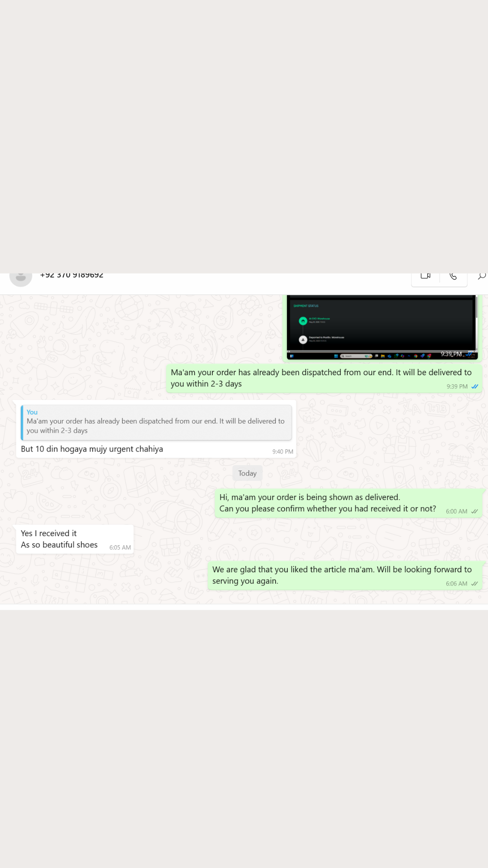Screen dimensions: 488x868
Task: Open contact info via +92 phone number header
Action: coord(72,275)
